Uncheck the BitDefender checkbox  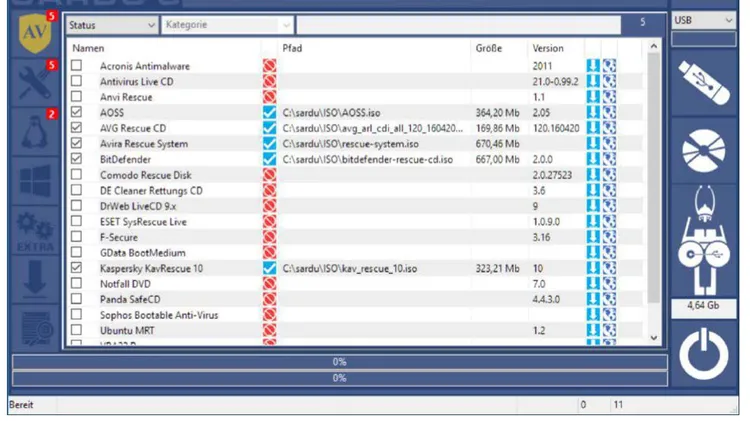point(77,159)
